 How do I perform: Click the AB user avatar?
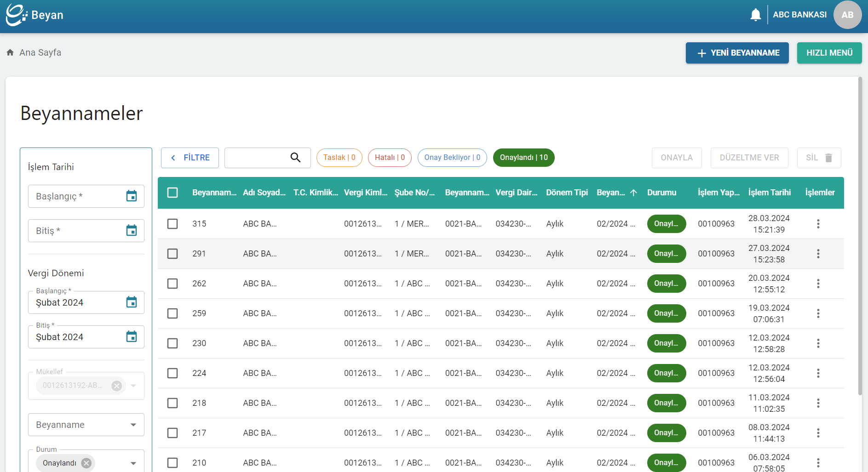tap(847, 15)
